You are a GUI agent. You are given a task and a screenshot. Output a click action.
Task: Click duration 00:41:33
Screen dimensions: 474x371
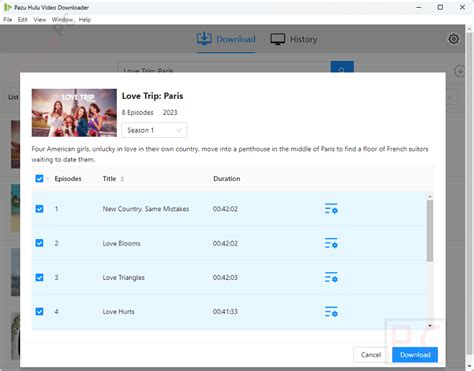225,312
